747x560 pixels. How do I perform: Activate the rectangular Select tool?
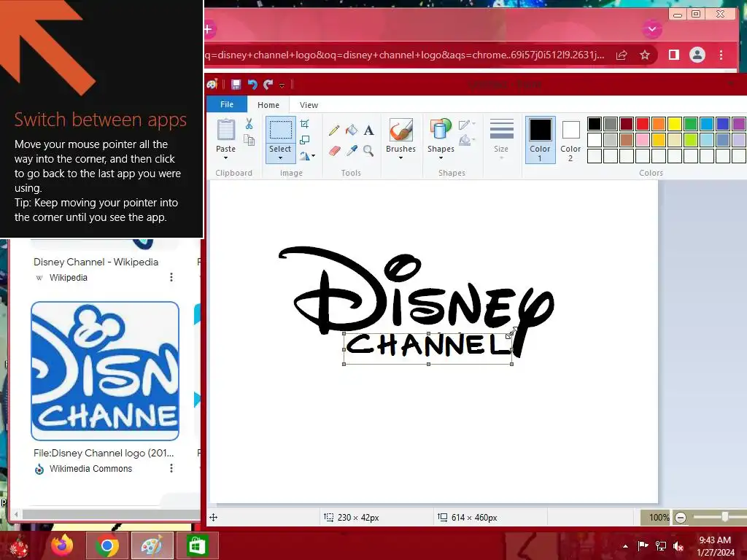point(281,130)
